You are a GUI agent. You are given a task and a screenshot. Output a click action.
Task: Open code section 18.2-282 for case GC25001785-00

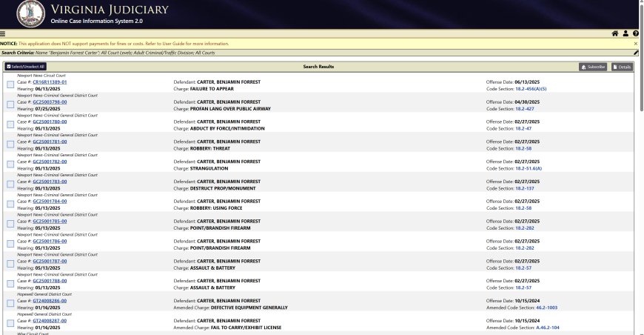(x=525, y=228)
